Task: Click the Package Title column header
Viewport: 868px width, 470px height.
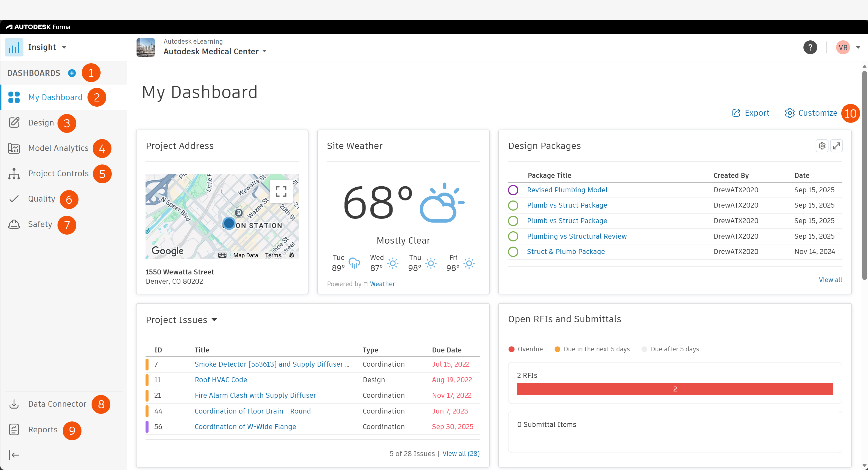Action: 549,175
